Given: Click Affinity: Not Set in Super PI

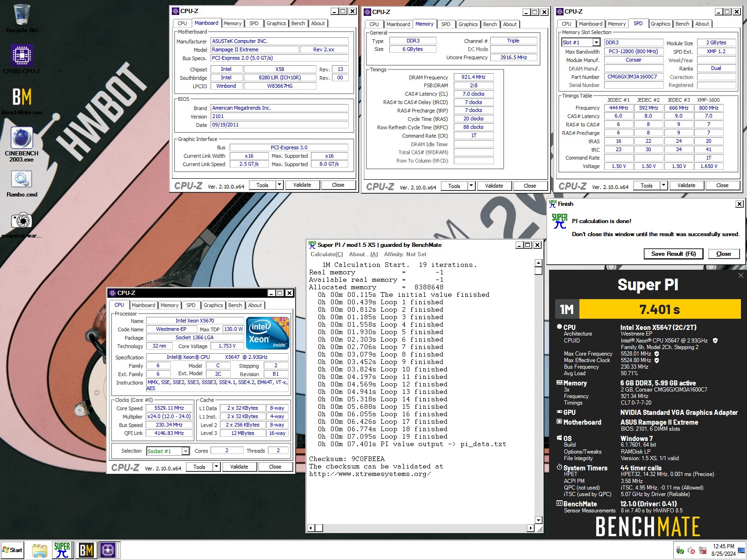Looking at the screenshot, I should 405,254.
